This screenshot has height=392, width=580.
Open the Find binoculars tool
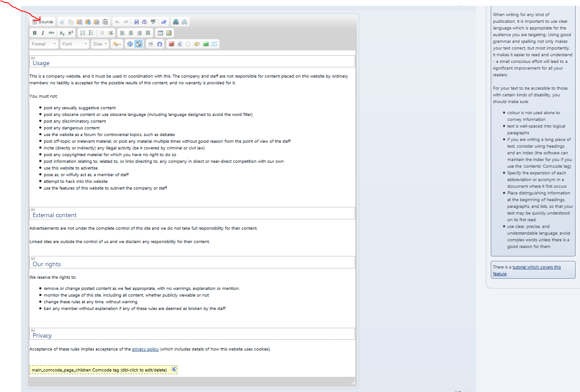137,22
